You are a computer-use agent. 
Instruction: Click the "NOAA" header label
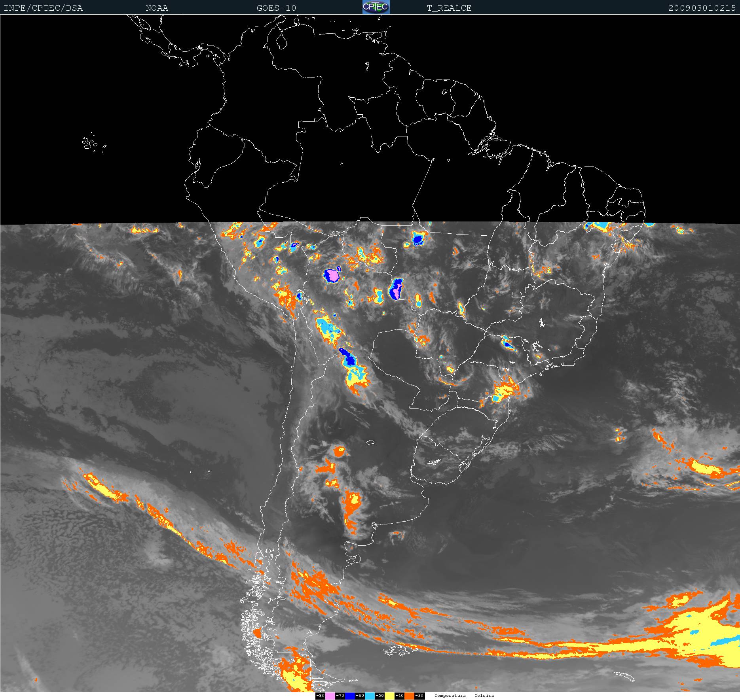[x=157, y=8]
